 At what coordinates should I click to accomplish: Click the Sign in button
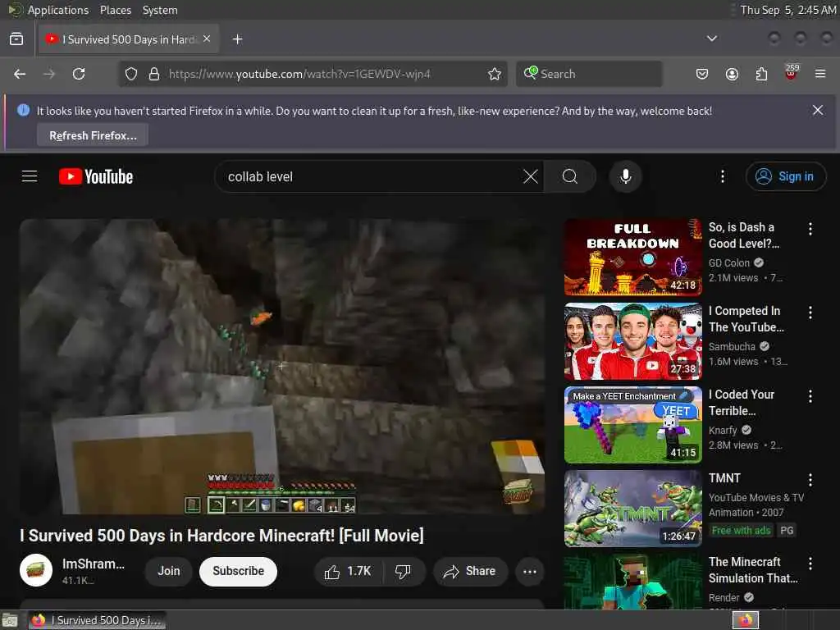click(x=785, y=176)
